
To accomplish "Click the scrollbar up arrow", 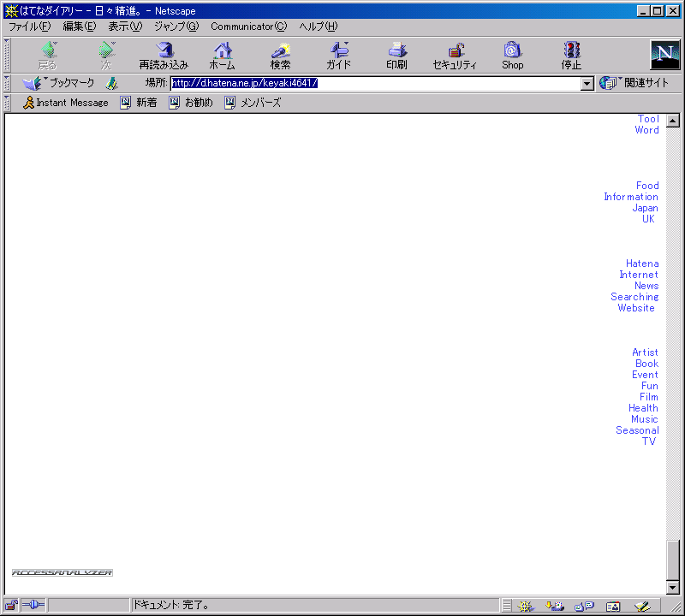I will (x=673, y=120).
